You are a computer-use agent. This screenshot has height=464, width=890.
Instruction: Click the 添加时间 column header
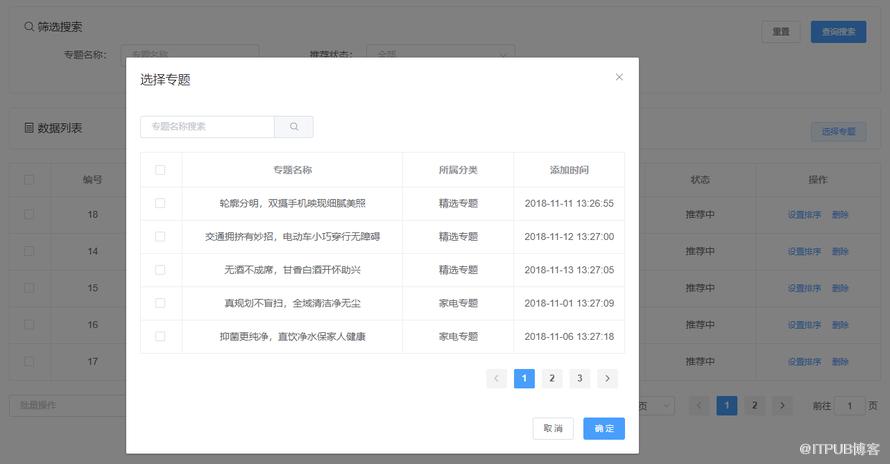pos(569,170)
